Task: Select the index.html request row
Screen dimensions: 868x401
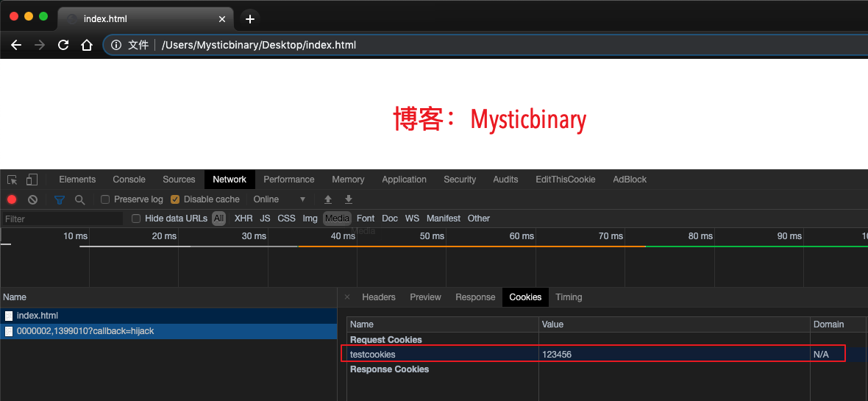Action: click(x=37, y=316)
